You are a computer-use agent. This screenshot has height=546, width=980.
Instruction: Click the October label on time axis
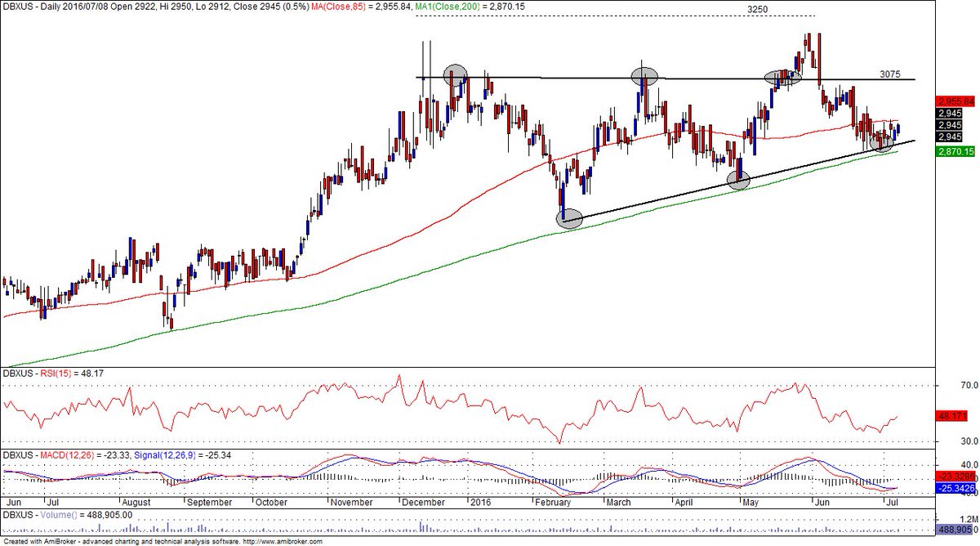coord(271,502)
